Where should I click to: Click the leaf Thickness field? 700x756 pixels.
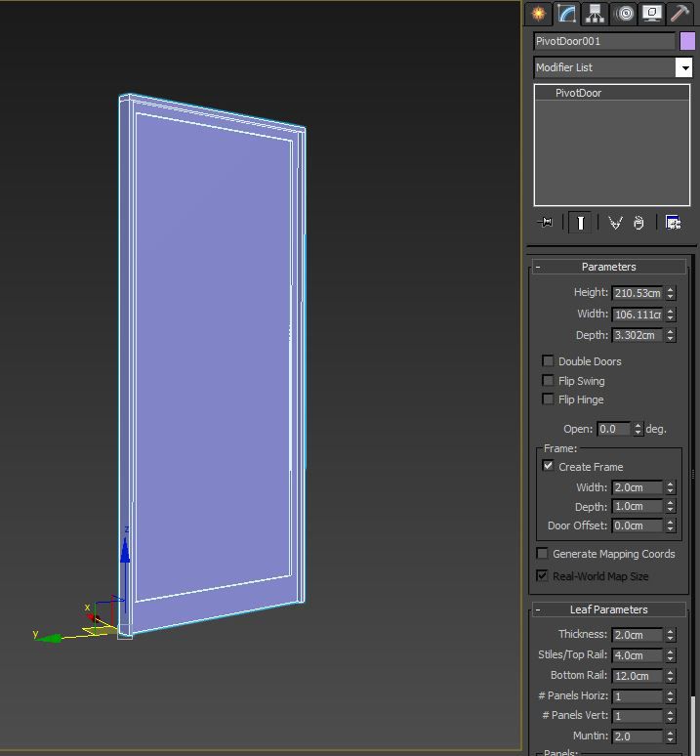point(637,635)
